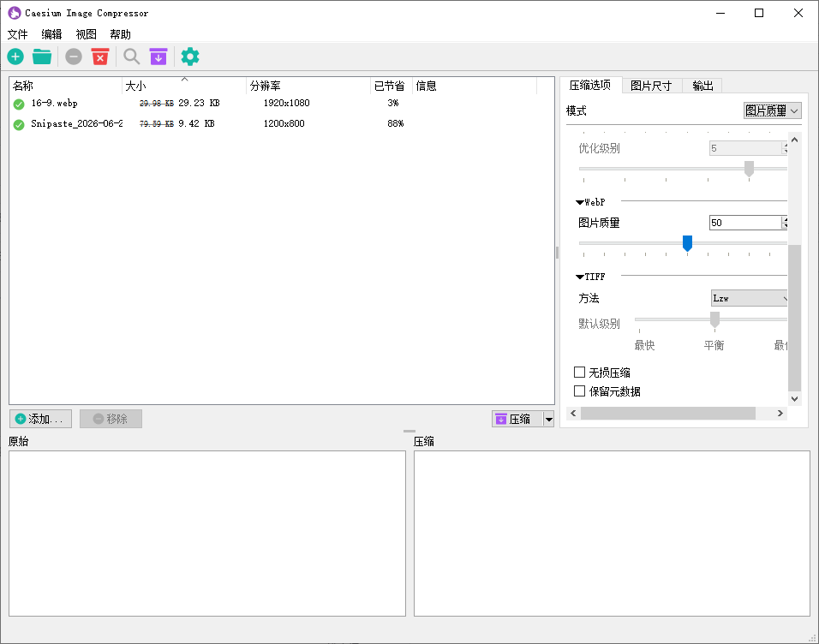This screenshot has height=644, width=819.
Task: Click the WebP 图片质量 blue slider handle
Action: click(x=687, y=243)
